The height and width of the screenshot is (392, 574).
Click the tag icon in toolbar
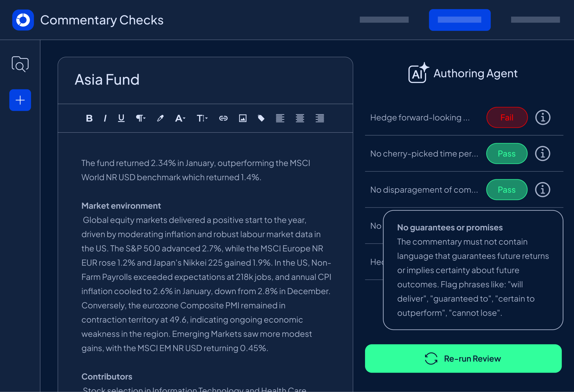coord(261,118)
